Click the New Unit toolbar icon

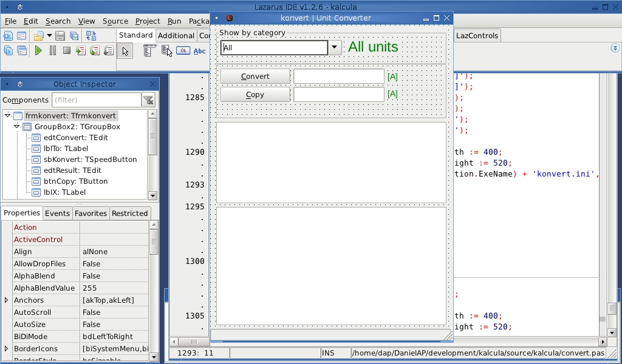click(x=8, y=36)
